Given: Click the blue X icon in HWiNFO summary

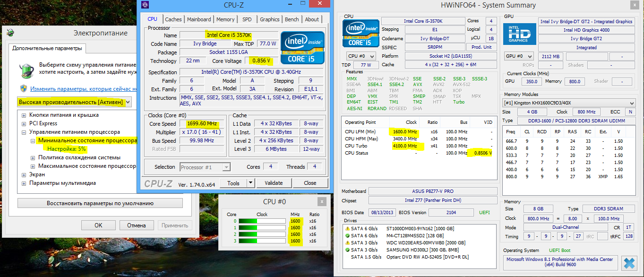Looking at the screenshot, I should click(629, 263).
